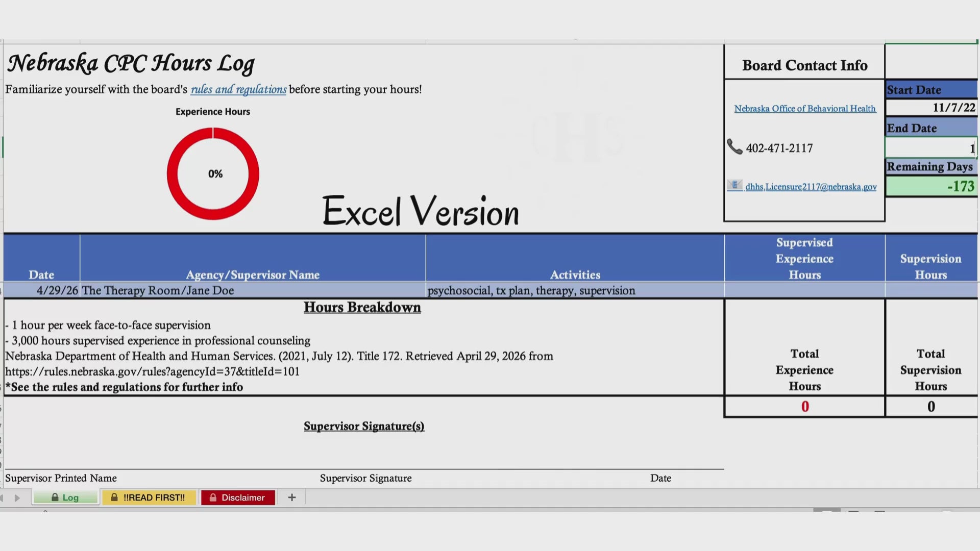Click the Supervision Hours column header
This screenshot has width=980, height=551.
(931, 258)
